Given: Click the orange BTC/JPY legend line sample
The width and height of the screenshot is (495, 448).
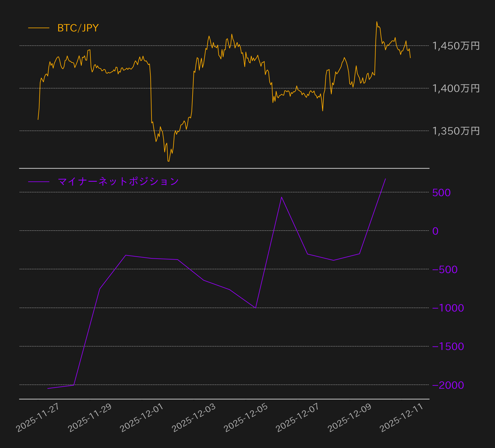Looking at the screenshot, I should [39, 28].
